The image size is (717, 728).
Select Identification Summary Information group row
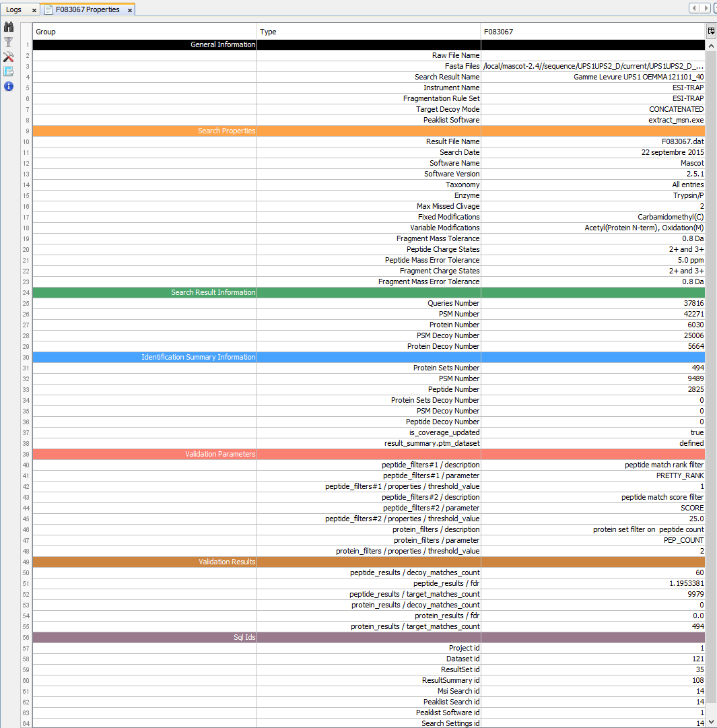point(369,357)
